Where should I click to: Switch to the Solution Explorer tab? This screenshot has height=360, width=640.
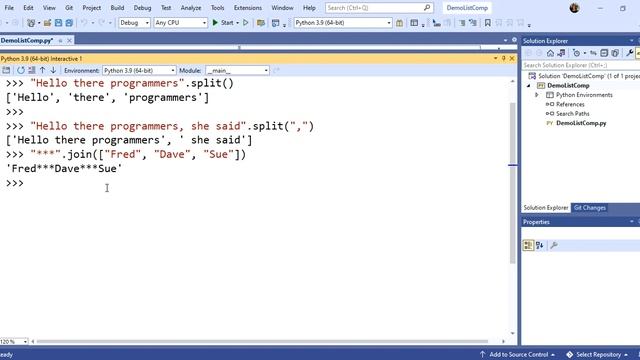click(x=546, y=208)
